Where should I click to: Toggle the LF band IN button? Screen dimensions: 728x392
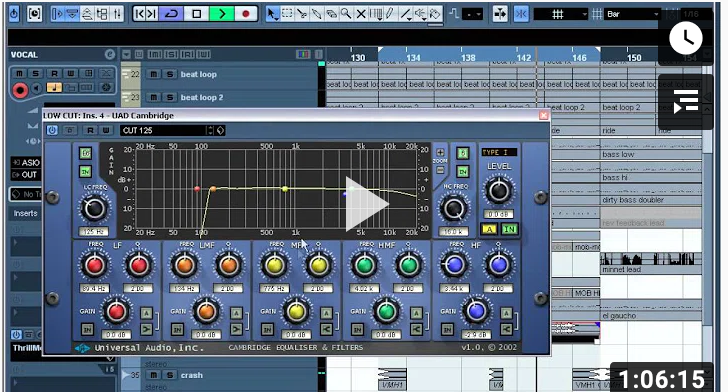coord(87,329)
